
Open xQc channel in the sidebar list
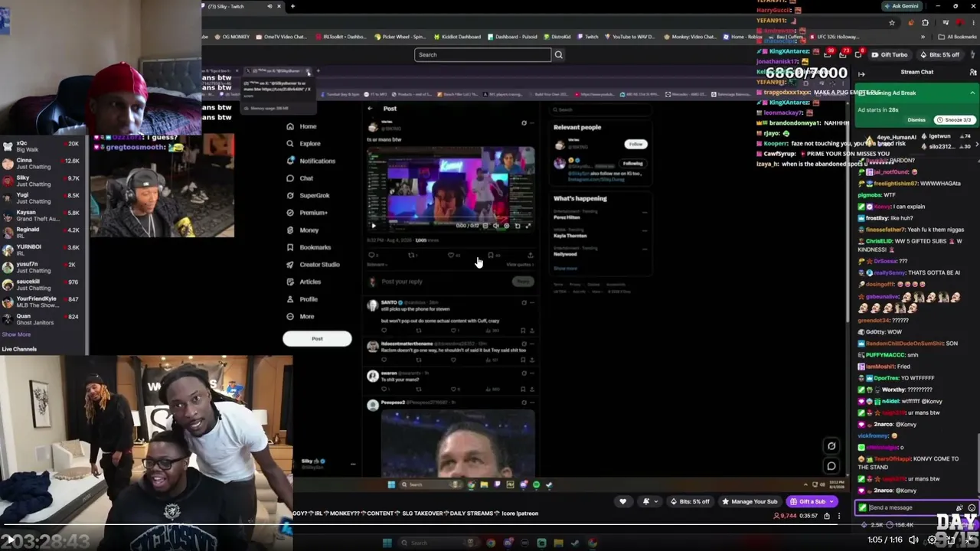pos(42,146)
